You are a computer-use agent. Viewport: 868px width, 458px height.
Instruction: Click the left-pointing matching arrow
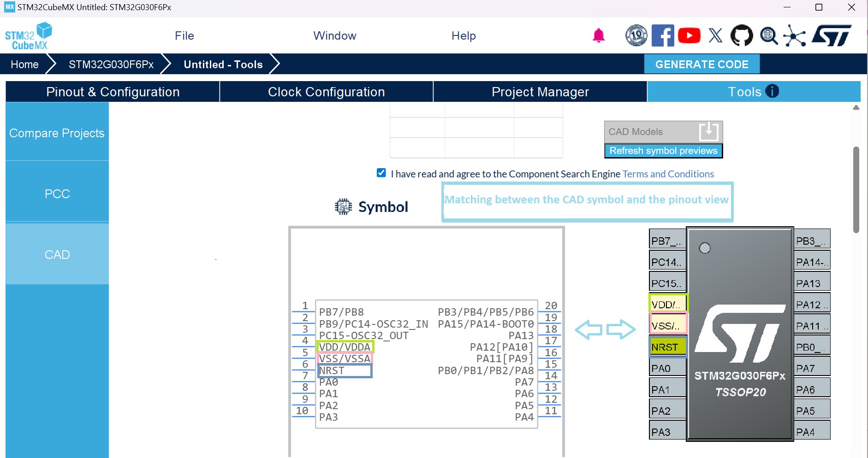(589, 329)
